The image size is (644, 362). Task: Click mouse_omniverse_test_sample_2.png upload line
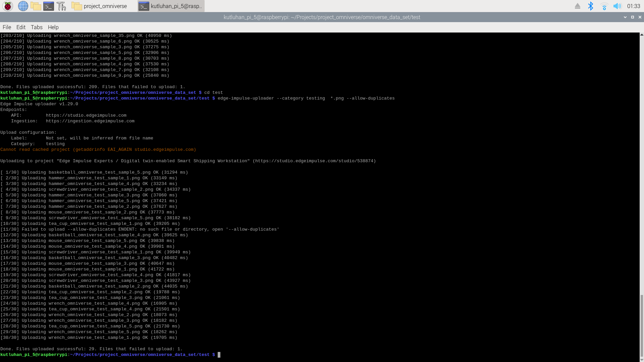pos(88,212)
